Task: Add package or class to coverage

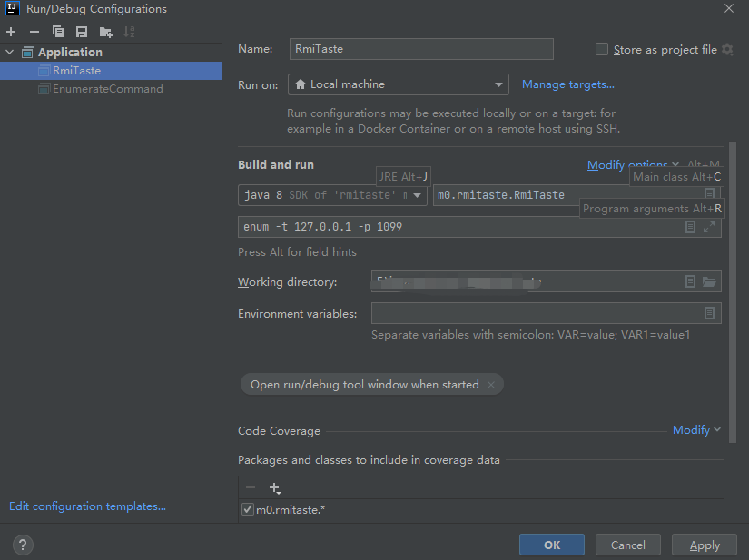Action: coord(275,488)
